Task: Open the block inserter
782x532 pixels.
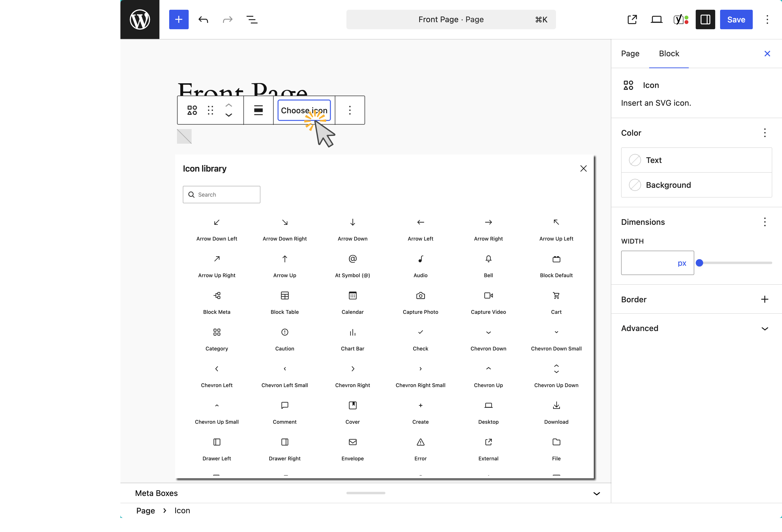Action: [x=179, y=19]
